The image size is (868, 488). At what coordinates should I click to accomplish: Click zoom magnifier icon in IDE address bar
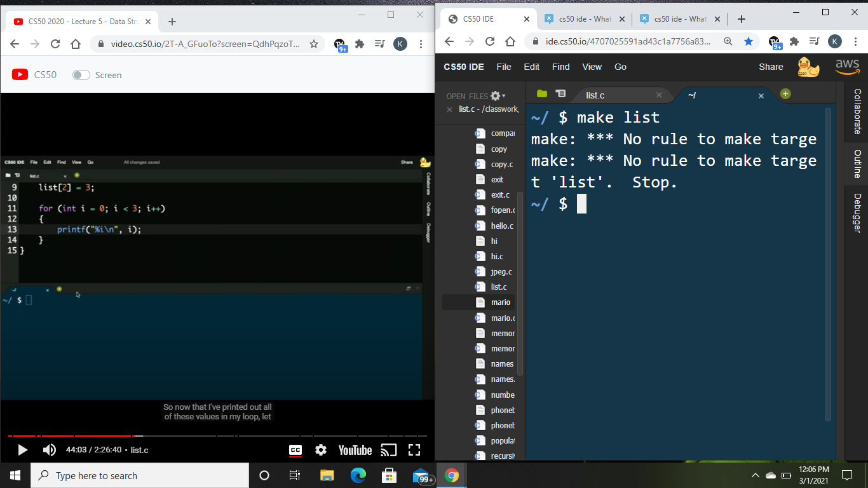[728, 41]
